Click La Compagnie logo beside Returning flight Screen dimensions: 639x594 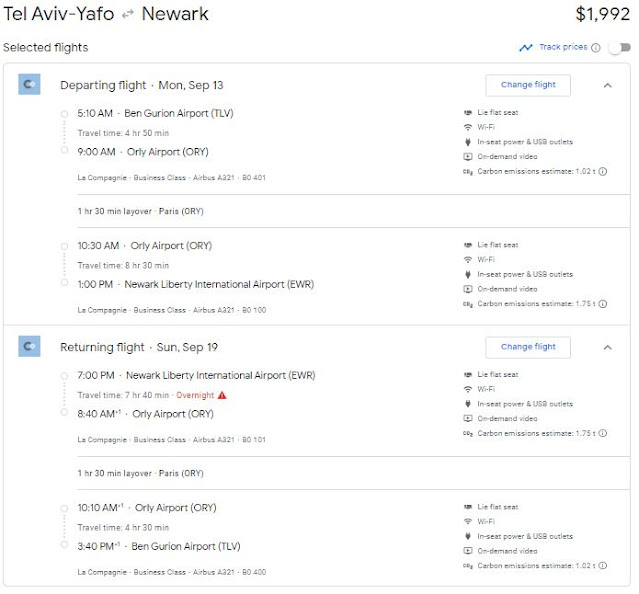[x=29, y=347]
